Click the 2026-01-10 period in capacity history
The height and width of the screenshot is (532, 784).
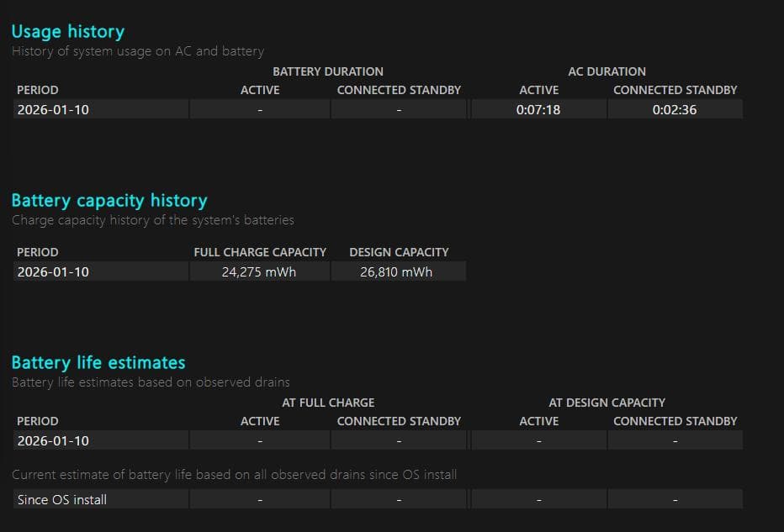pos(53,271)
